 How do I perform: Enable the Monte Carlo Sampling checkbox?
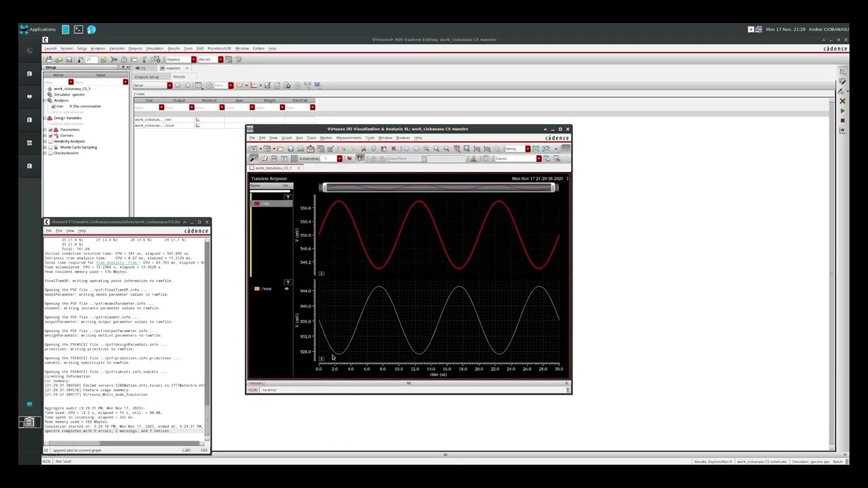[x=50, y=147]
